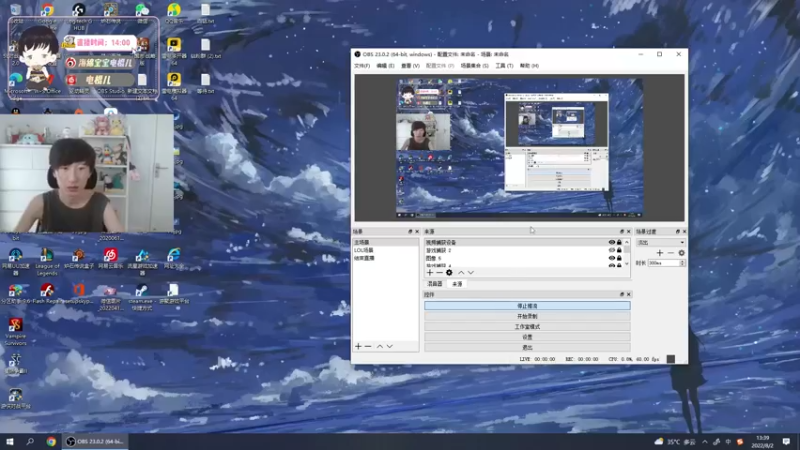
Task: Open the File menu in OBS
Action: 362,66
